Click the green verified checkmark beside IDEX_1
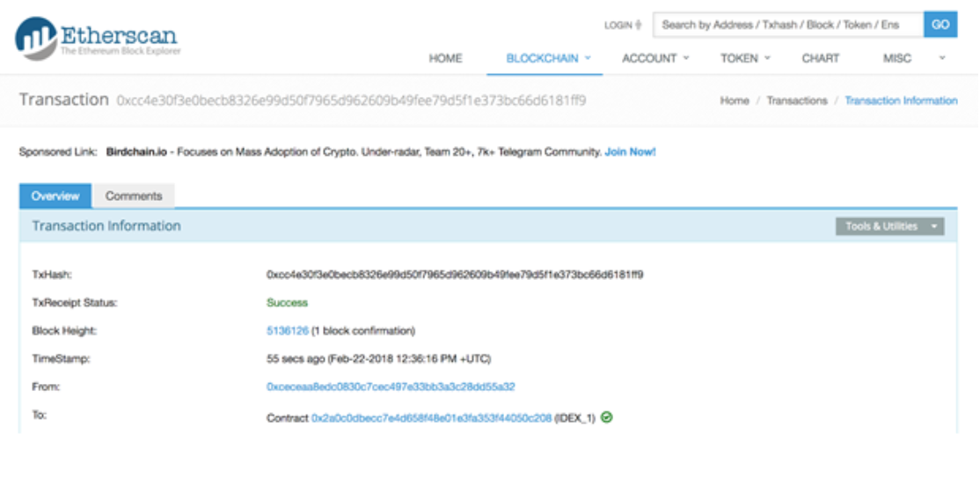This screenshot has width=980, height=479. tap(607, 417)
